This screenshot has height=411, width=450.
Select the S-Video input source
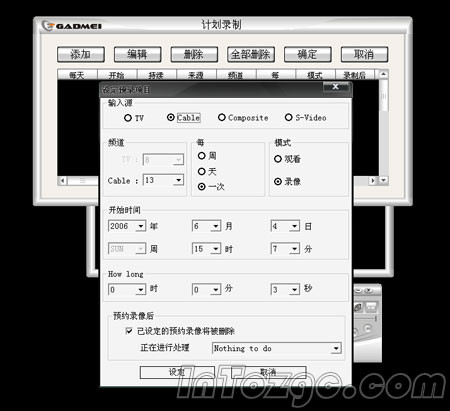pos(288,118)
